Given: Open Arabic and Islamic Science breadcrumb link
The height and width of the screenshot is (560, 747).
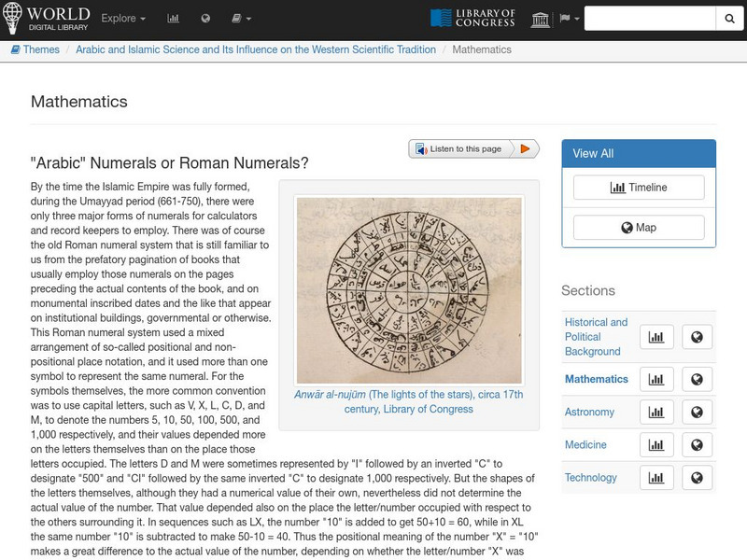Looking at the screenshot, I should tap(256, 49).
